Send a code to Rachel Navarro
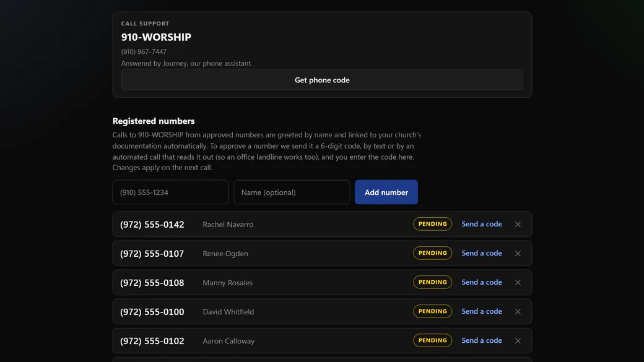Image resolution: width=644 pixels, height=362 pixels. pyautogui.click(x=481, y=224)
